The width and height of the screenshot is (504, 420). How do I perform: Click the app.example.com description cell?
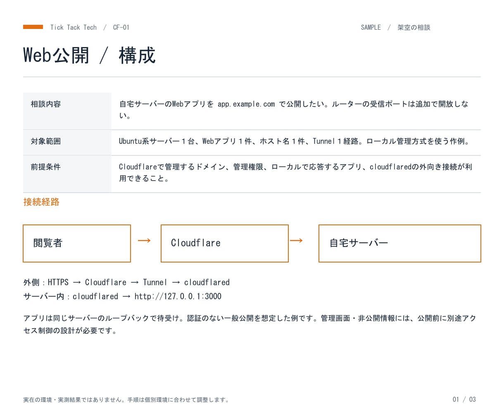point(296,111)
